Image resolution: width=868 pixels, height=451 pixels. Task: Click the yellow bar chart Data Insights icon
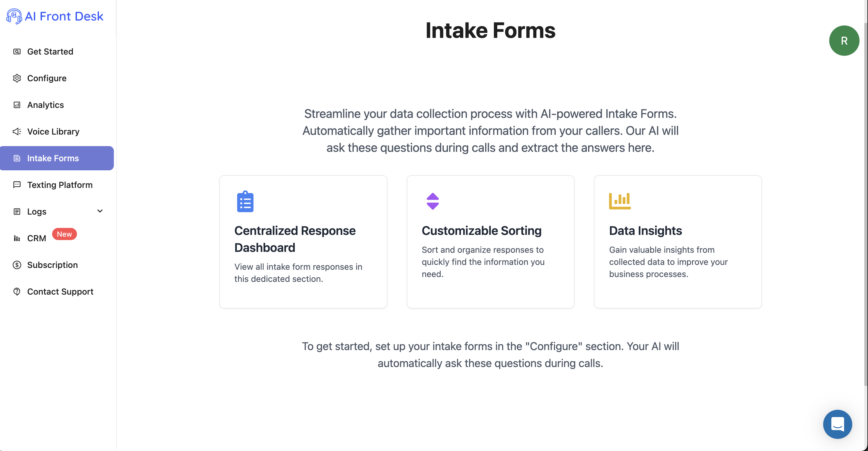point(620,201)
